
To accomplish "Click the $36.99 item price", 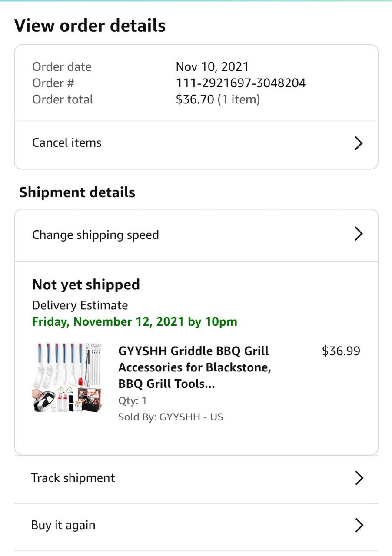I will pyautogui.click(x=341, y=351).
